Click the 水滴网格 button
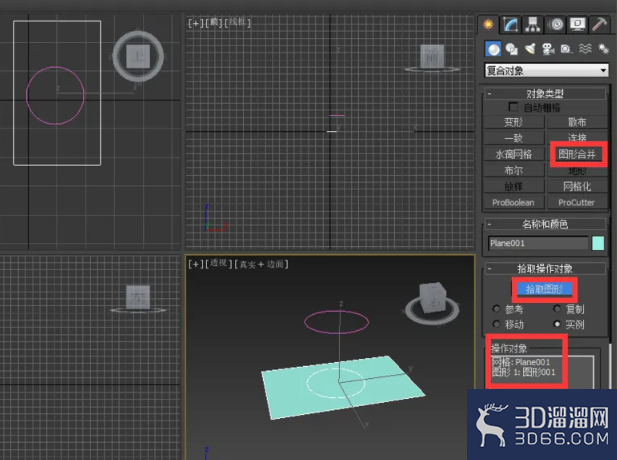The height and width of the screenshot is (460, 617). point(514,154)
